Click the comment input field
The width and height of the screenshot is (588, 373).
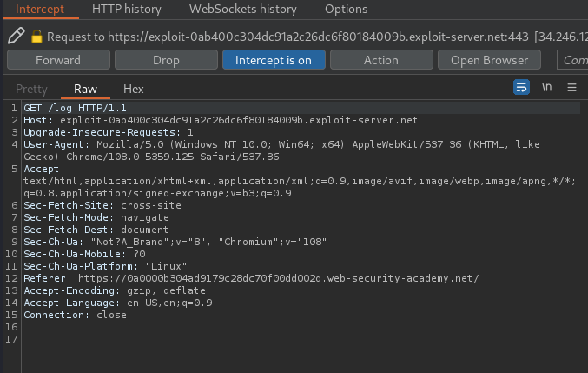coord(572,60)
